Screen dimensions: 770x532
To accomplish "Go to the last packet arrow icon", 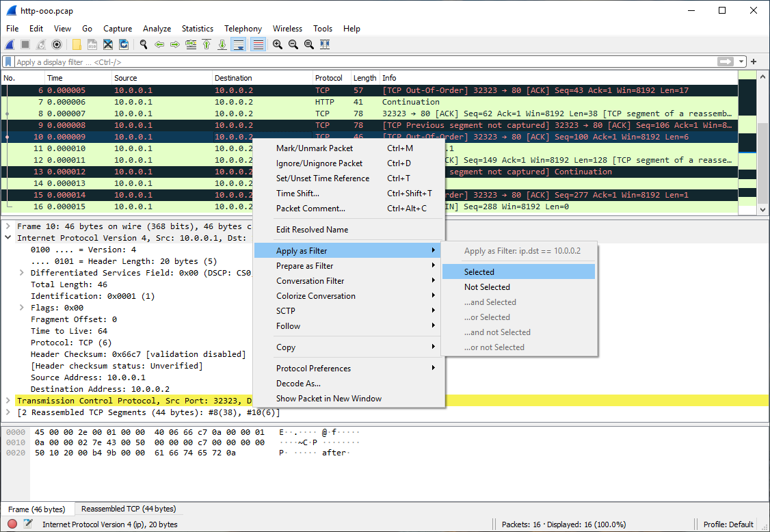I will (223, 44).
